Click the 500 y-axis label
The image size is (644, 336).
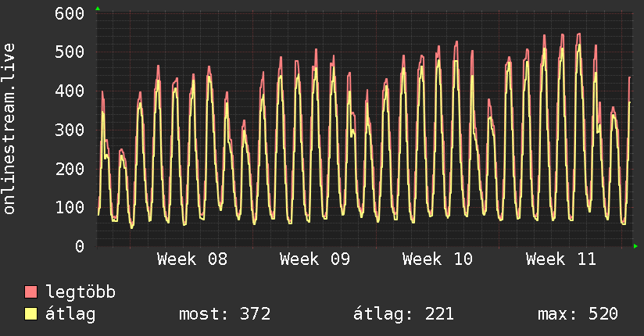pos(70,52)
